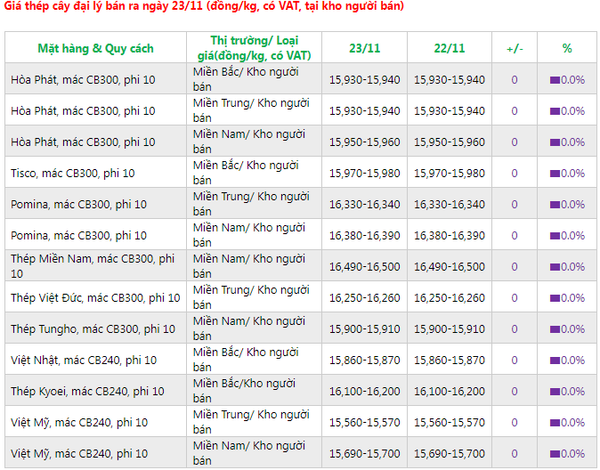600x470 pixels.
Task: Click purple bar in Việt Mỹ 15,690-15,700 row
Action: pyautogui.click(x=555, y=454)
